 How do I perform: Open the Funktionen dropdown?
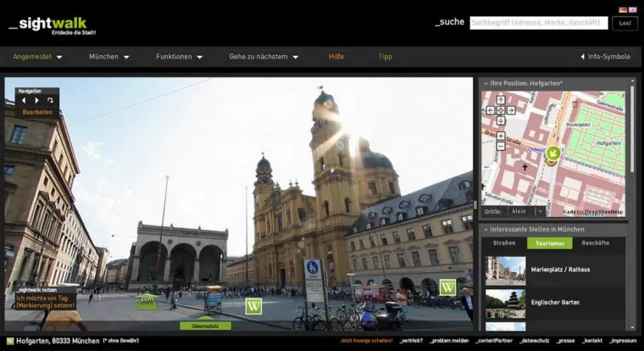[179, 57]
